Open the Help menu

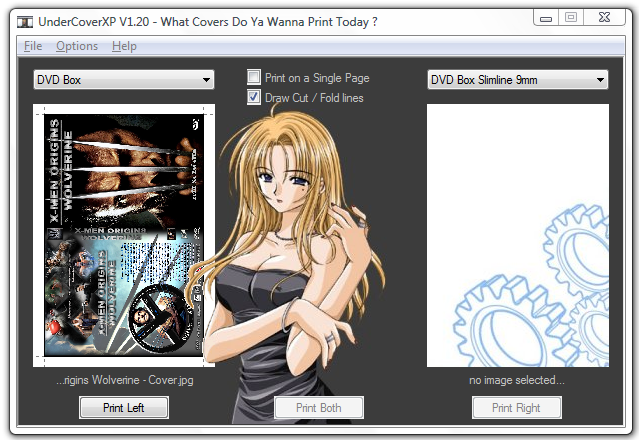pos(124,46)
